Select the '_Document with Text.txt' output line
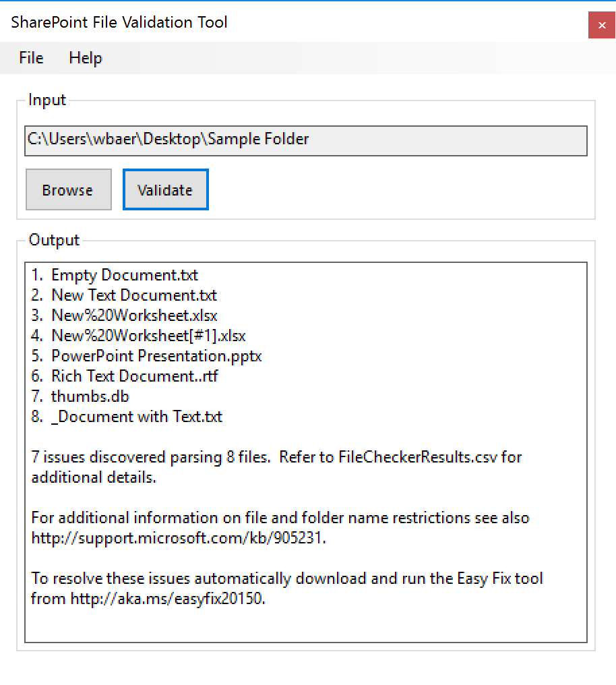The image size is (616, 685). pos(127,417)
